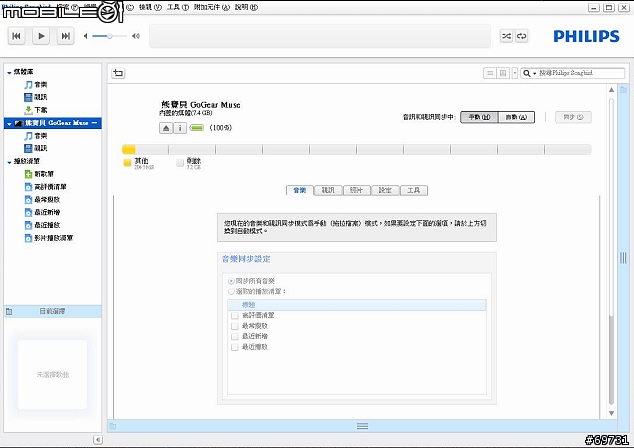Image resolution: width=634 pixels, height=448 pixels.
Task: Toggle repeat playback
Action: point(522,36)
